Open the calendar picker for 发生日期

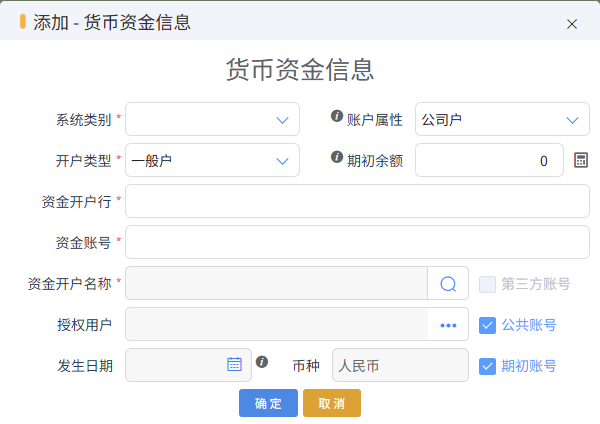[x=234, y=364]
